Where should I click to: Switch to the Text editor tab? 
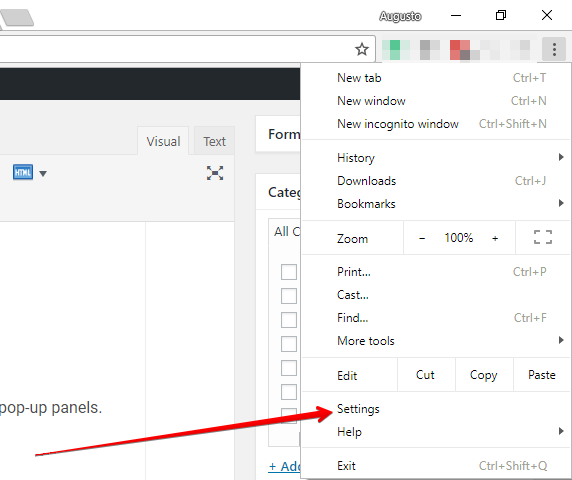pos(214,141)
